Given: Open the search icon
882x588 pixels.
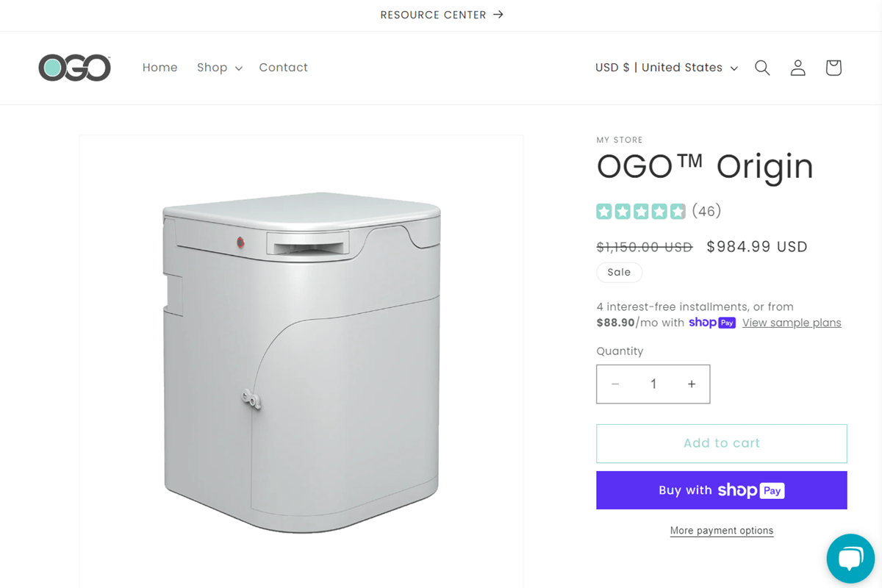Looking at the screenshot, I should [762, 68].
